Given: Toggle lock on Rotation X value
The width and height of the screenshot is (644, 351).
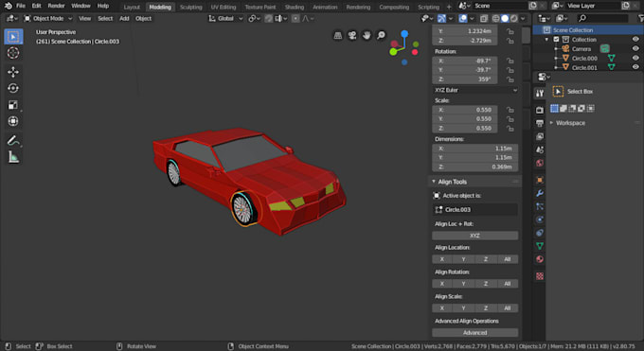Looking at the screenshot, I should [x=510, y=61].
